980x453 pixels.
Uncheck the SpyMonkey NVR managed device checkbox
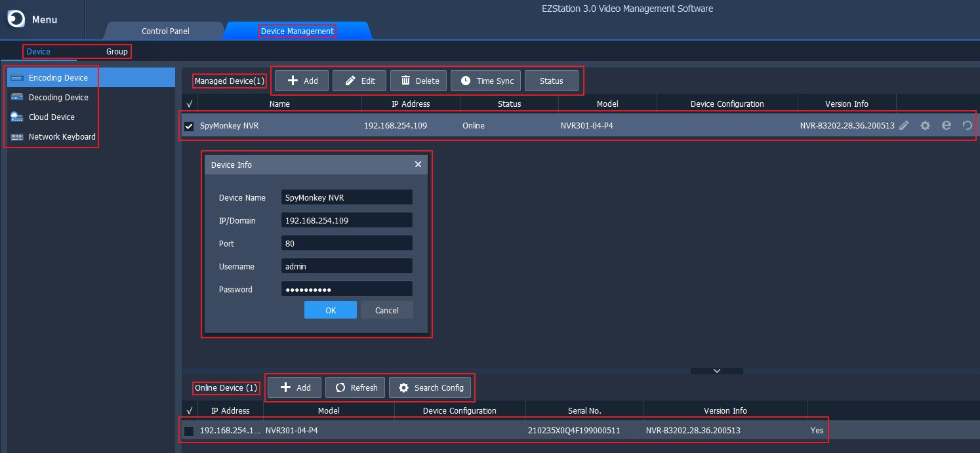189,126
